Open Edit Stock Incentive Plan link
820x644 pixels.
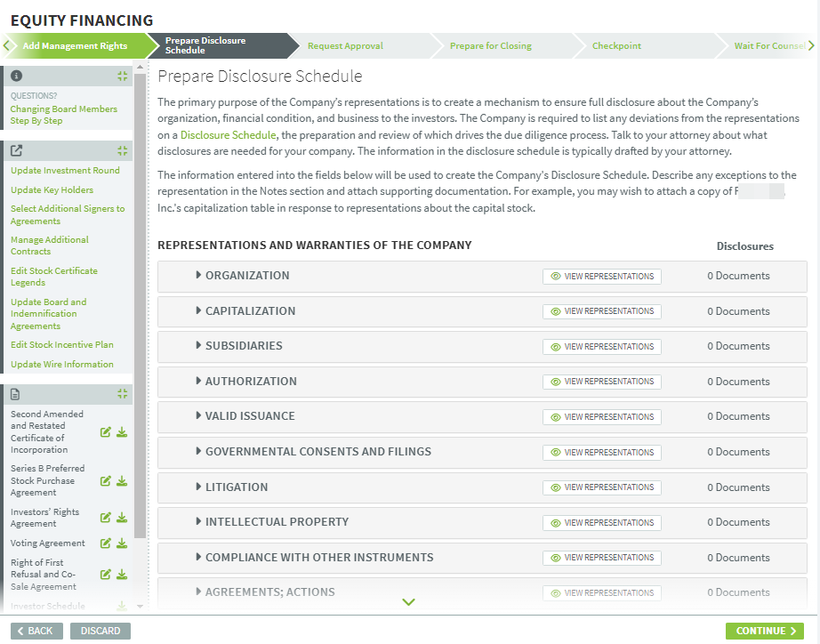coord(61,345)
